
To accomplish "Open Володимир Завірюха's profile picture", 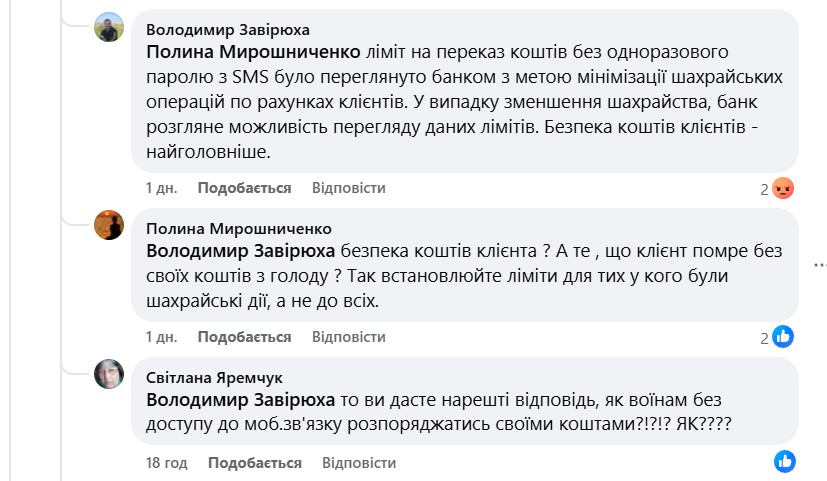I will [x=109, y=28].
